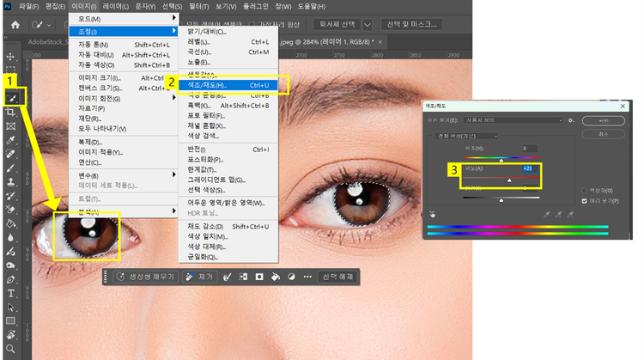Click the 선택 및 마스크 button
644x360 pixels.
pyautogui.click(x=411, y=25)
